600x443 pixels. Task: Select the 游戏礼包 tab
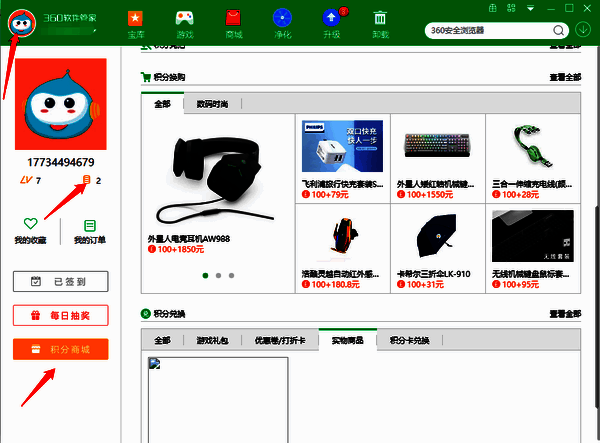[x=212, y=340]
